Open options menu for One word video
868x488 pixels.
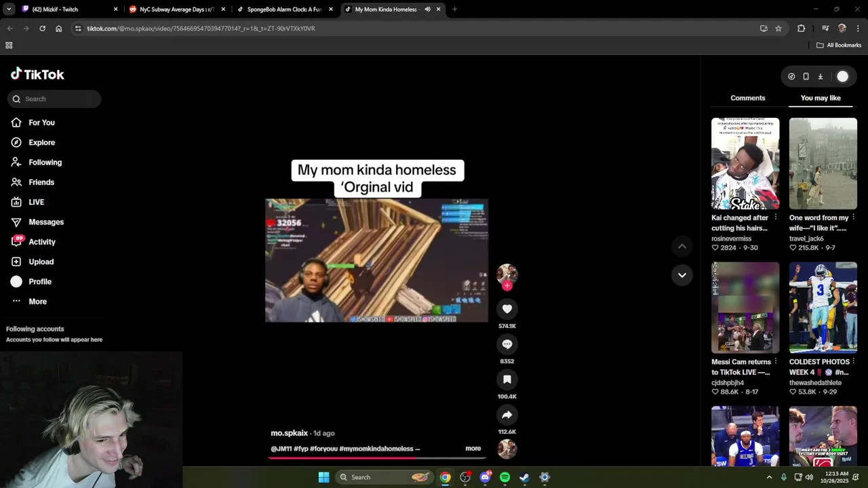tap(853, 218)
